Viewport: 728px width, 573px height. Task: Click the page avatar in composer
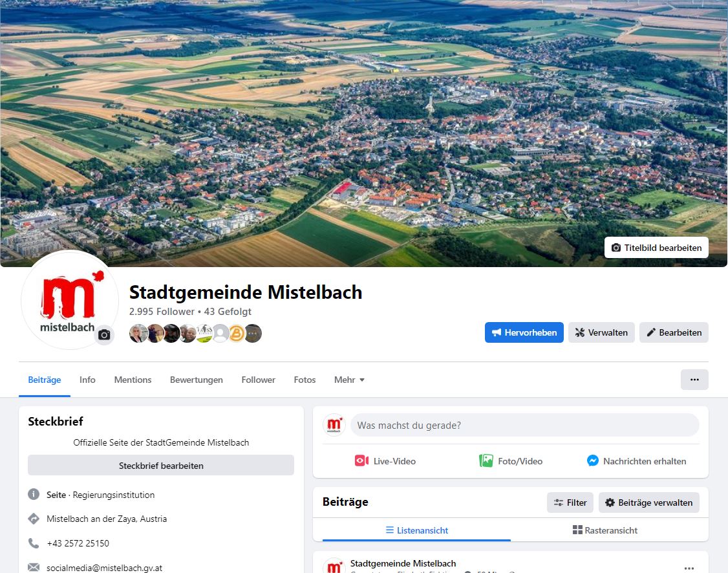coord(334,426)
